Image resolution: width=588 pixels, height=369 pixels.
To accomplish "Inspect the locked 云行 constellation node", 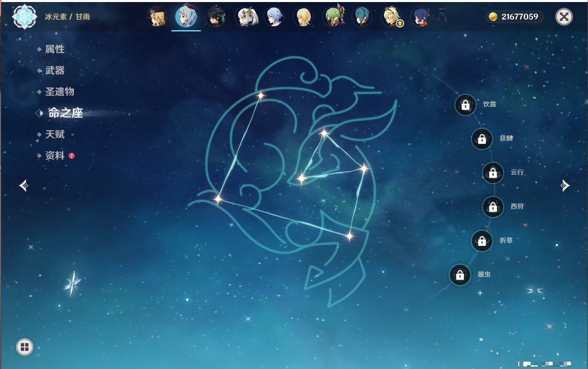I will tap(493, 172).
